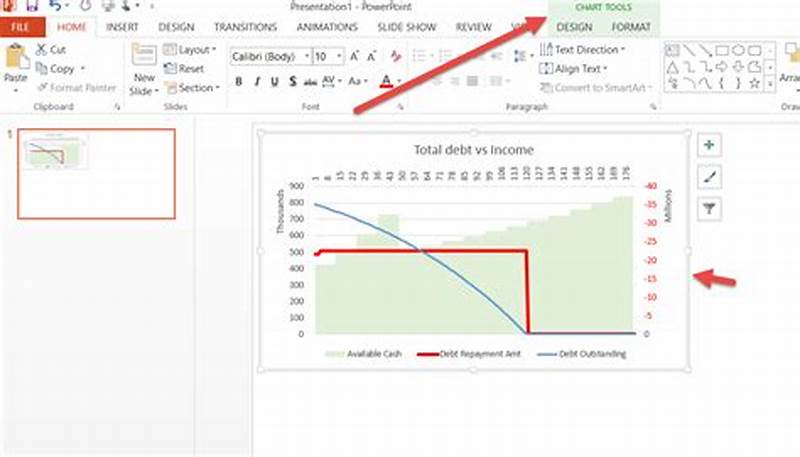Toggle Text Shadow S button
Image resolution: width=800 pixels, height=457 pixels.
292,81
